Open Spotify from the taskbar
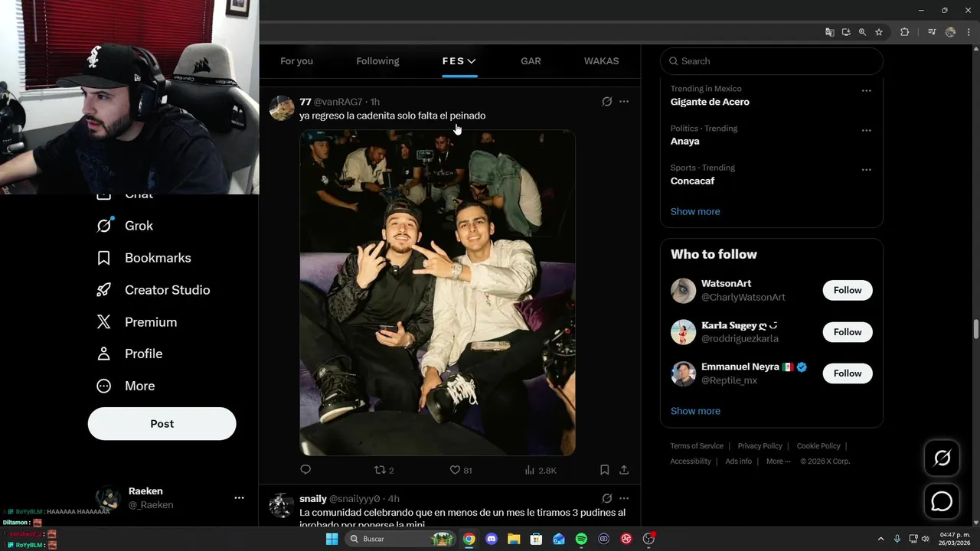980x551 pixels. (x=581, y=539)
